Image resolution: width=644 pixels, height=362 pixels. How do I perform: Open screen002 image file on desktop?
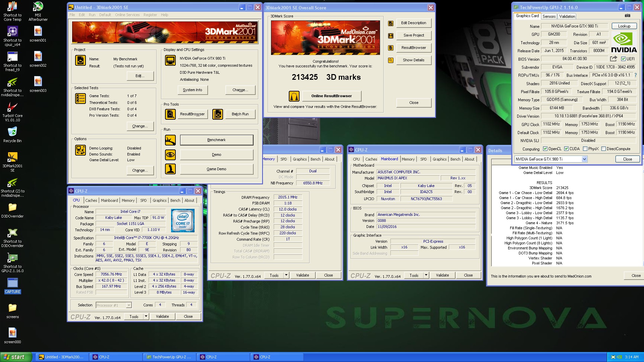tap(38, 59)
